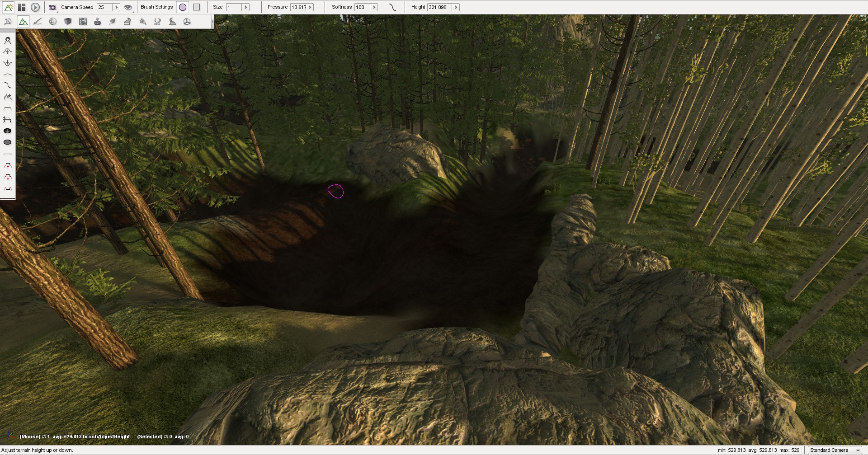This screenshot has width=868, height=455.
Task: Open the Particle Editor star icon
Action: [x=143, y=21]
